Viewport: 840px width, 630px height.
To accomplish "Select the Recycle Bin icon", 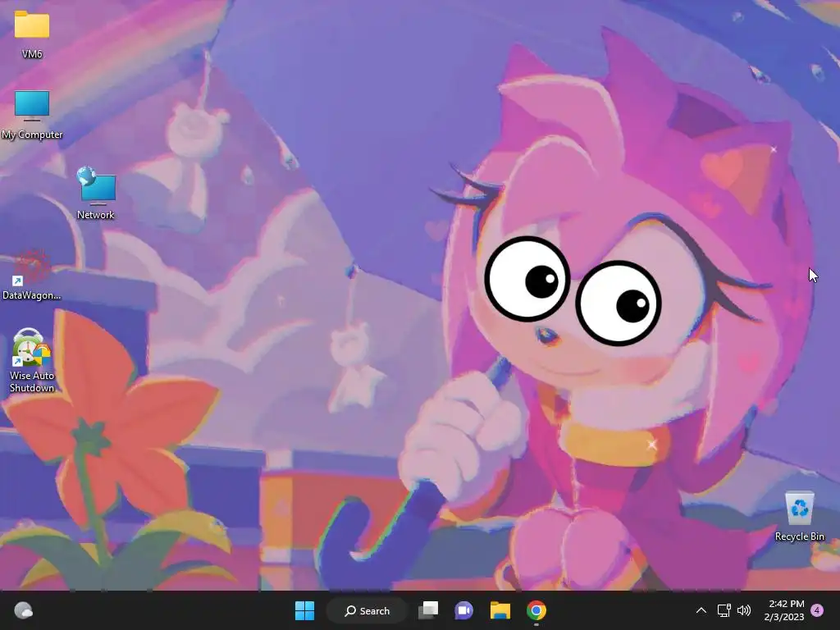I will click(799, 508).
